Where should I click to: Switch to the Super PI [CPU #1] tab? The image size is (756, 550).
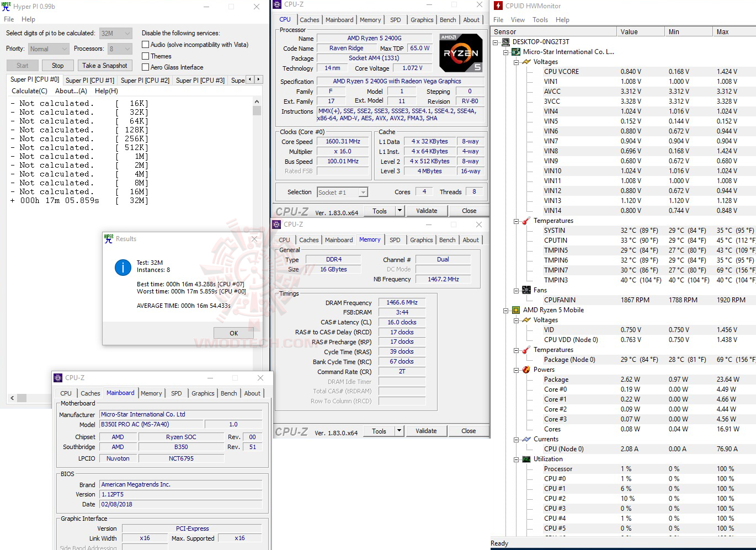[x=90, y=80]
